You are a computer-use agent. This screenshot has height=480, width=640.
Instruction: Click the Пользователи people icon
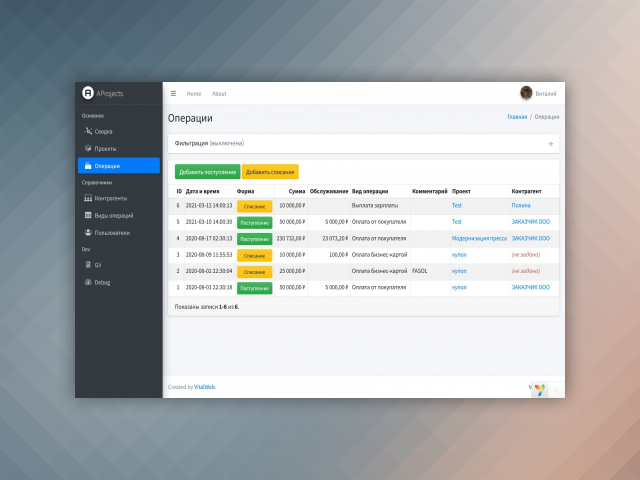tap(88, 232)
